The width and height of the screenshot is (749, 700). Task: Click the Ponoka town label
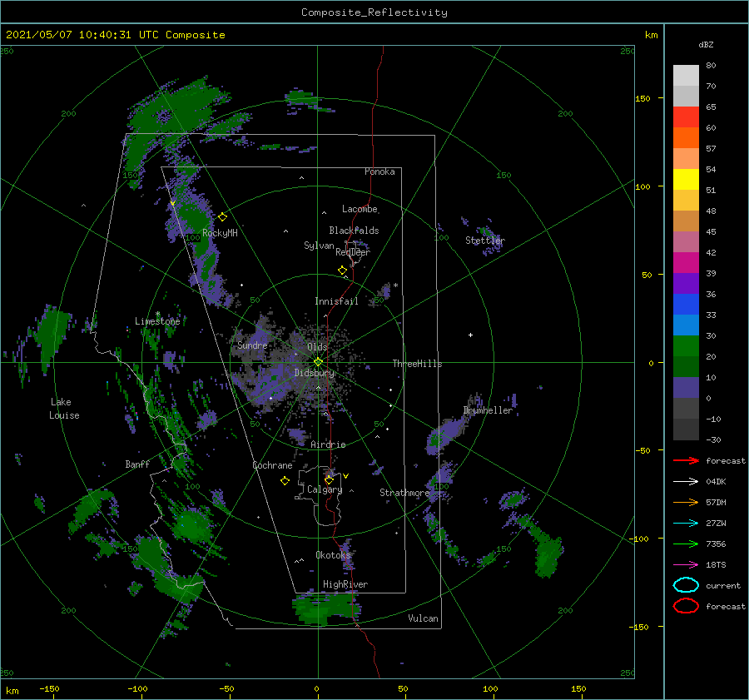[379, 171]
